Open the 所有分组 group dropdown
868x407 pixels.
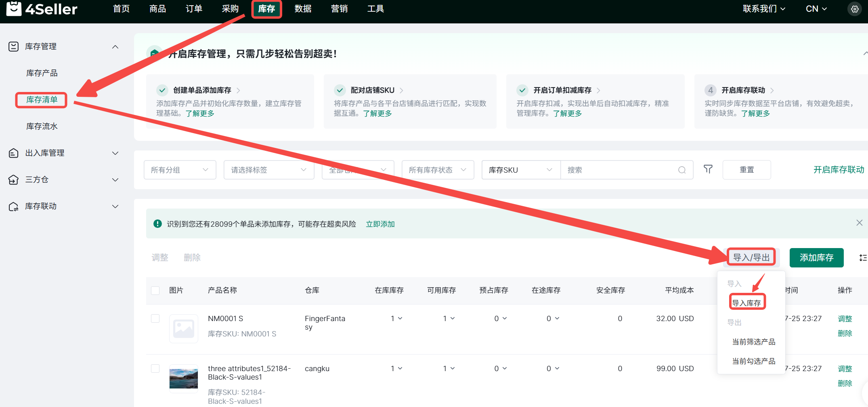pyautogui.click(x=180, y=170)
